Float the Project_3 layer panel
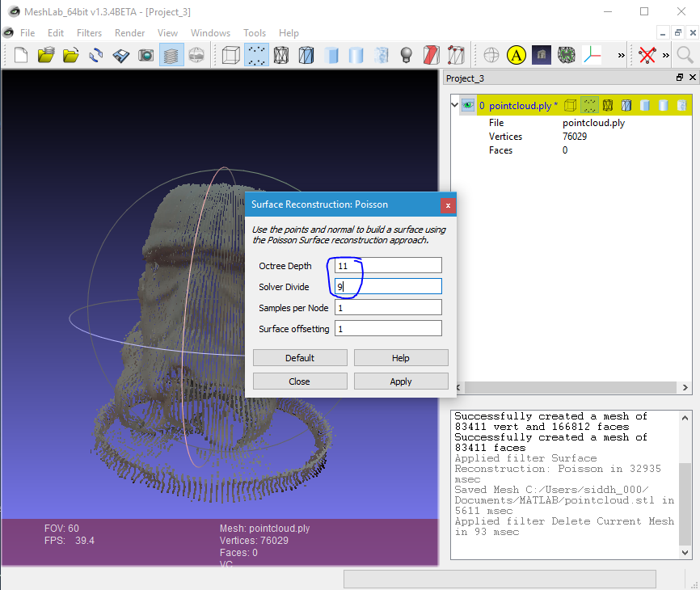The width and height of the screenshot is (700, 590). point(680,78)
